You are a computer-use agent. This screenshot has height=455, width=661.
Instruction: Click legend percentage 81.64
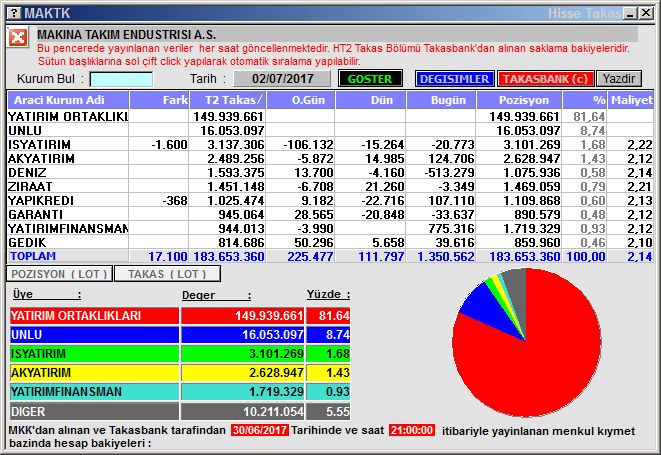click(x=334, y=315)
